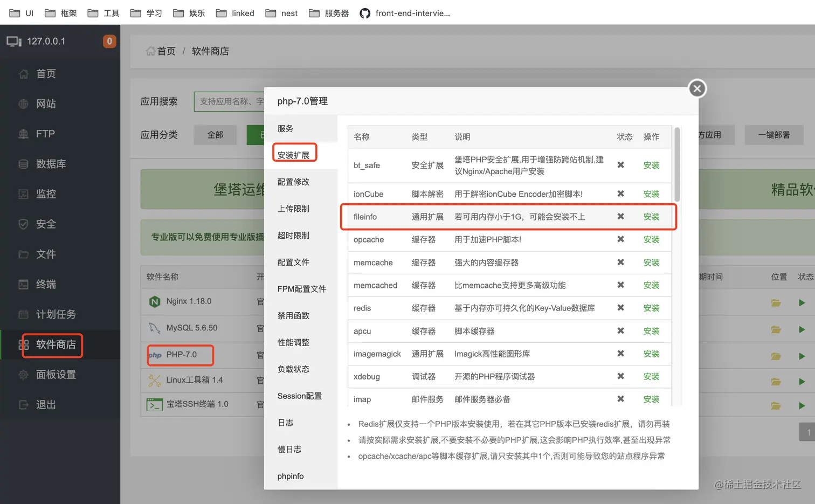Click Nginx 1.18.0 software name
This screenshot has width=815, height=504.
coord(189,301)
